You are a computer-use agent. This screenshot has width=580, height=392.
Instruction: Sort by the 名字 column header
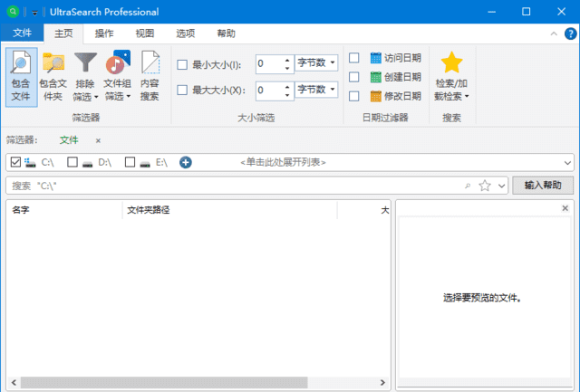pos(63,210)
